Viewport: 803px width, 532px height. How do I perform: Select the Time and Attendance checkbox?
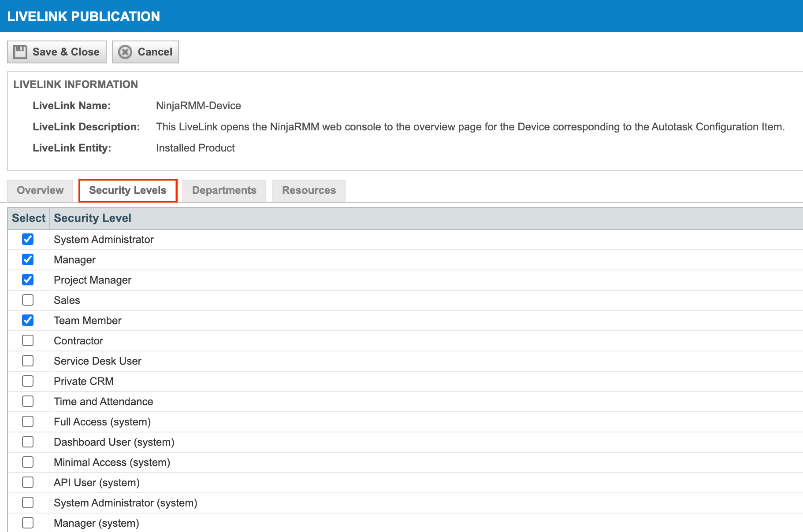click(28, 401)
